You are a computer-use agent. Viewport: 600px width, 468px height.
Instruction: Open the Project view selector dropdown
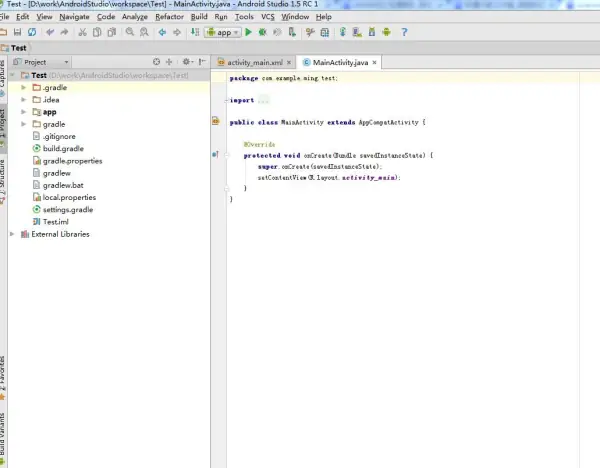(41, 62)
